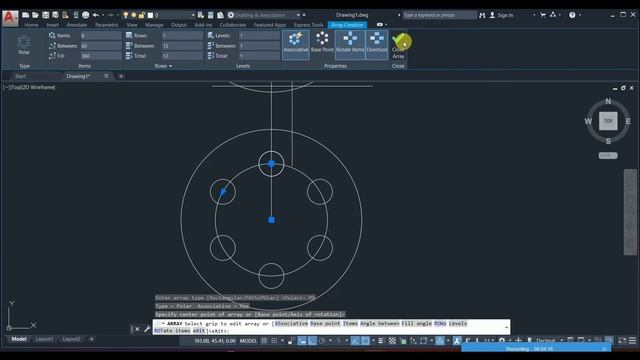
Task: Click the MODEL status bar button
Action: (248, 341)
